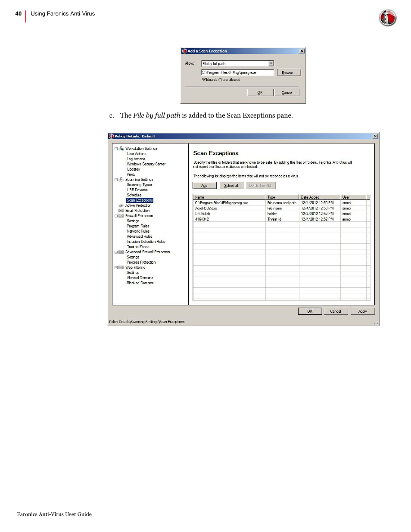Viewport: 411px width, 532px height.
Task: Collapse the Advanced Firewall Protection node
Action: click(x=116, y=252)
